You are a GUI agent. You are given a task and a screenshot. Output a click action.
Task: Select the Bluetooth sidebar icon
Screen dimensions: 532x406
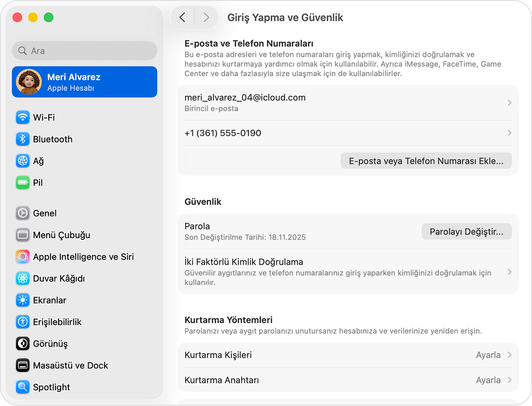point(52,139)
